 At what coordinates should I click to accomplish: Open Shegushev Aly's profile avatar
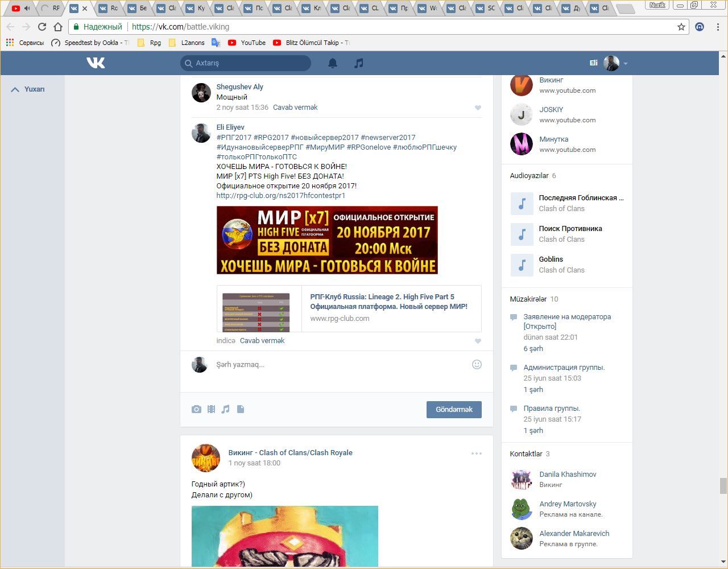(201, 92)
